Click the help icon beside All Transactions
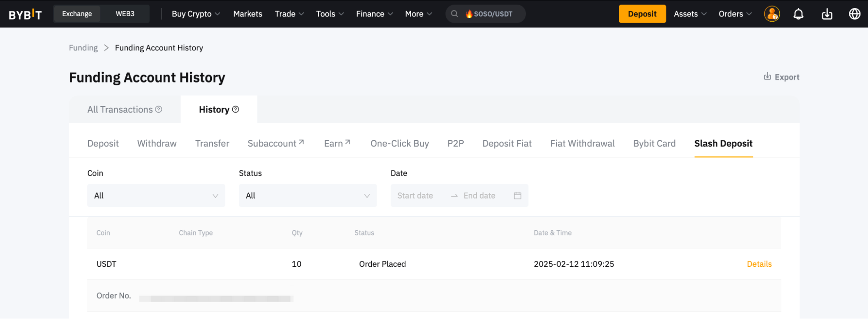Viewport: 868px width, 319px height. point(159,110)
